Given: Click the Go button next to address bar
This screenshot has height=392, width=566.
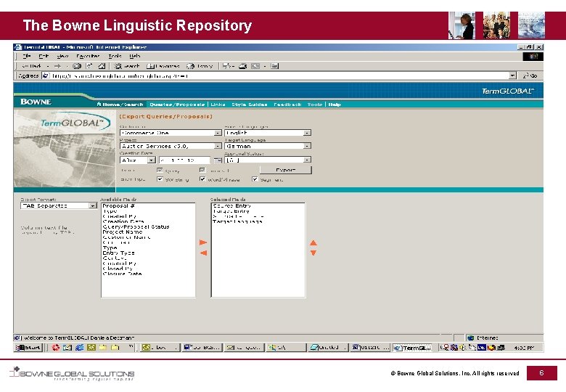Looking at the screenshot, I should (x=530, y=75).
